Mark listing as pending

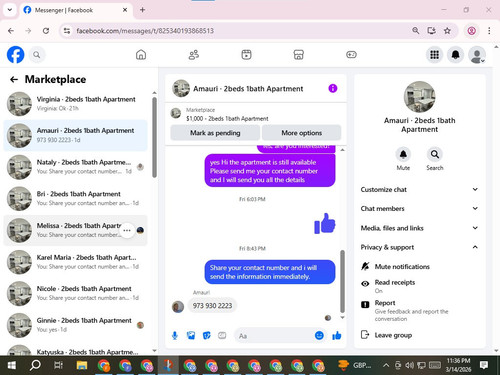tap(215, 133)
